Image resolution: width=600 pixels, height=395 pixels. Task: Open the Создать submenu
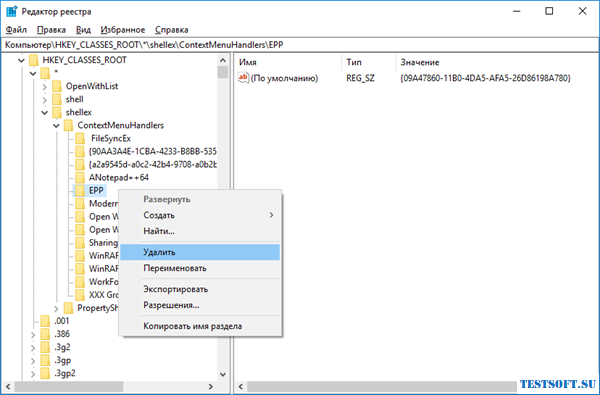200,215
